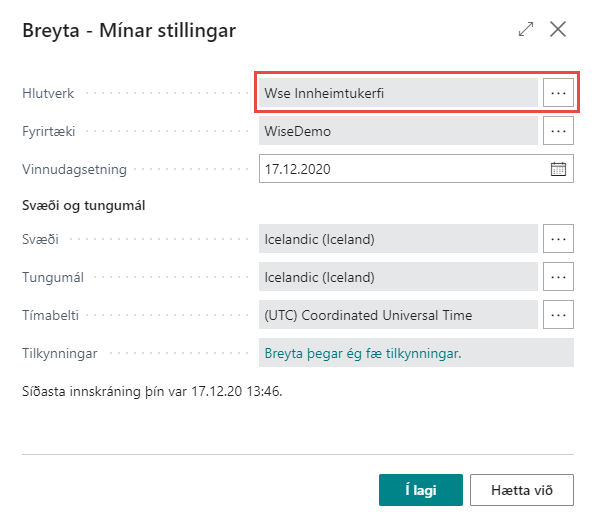This screenshot has height=527, width=595.
Task: Close the Mínar stillingar dialog
Action: 558,29
